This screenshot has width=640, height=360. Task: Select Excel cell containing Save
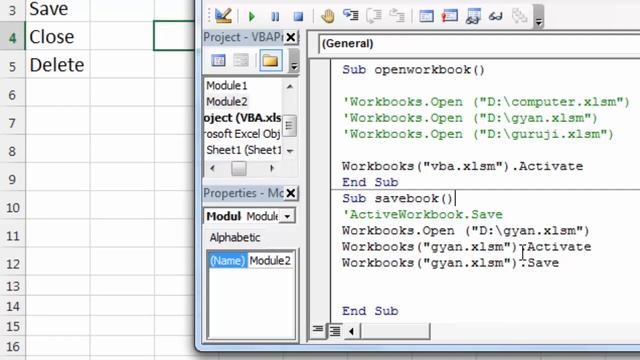[x=58, y=10]
